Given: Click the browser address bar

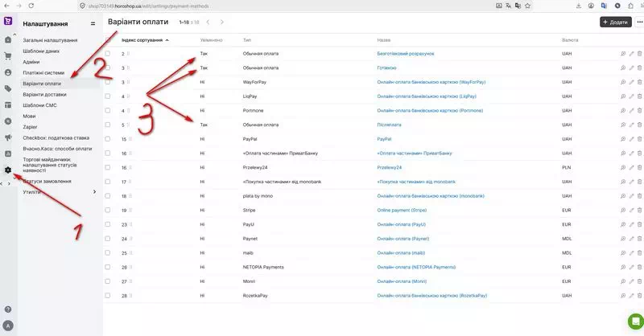Looking at the screenshot, I should click(x=283, y=6).
